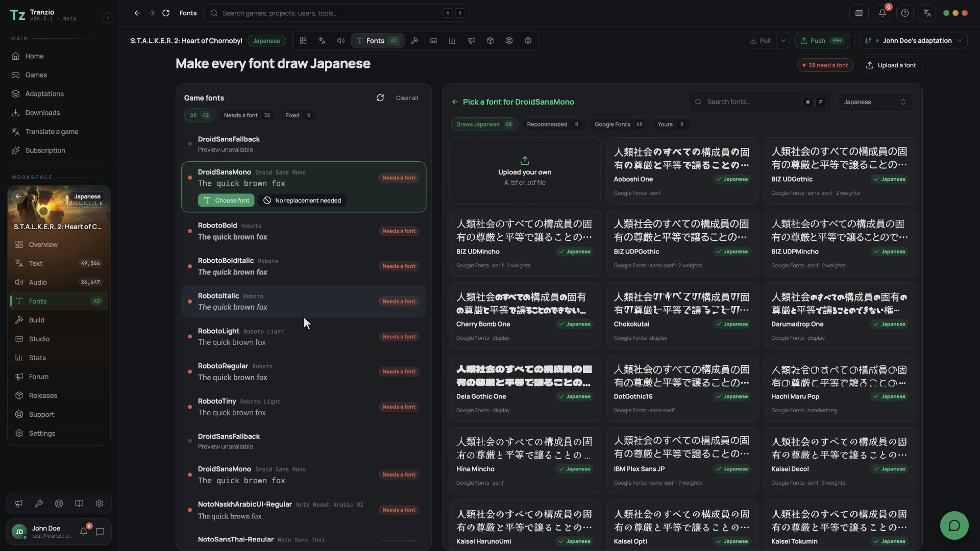
Task: Open the project settings gear in toolbar
Action: (528, 41)
